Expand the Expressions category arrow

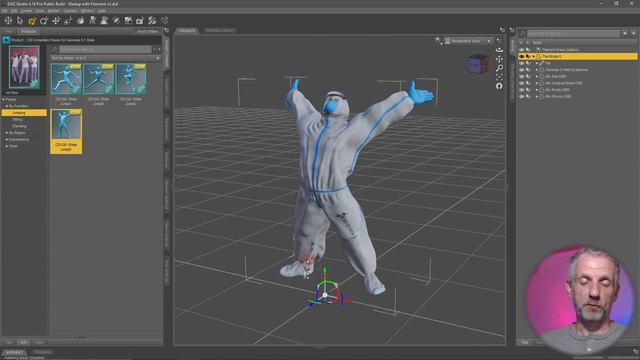click(x=7, y=140)
